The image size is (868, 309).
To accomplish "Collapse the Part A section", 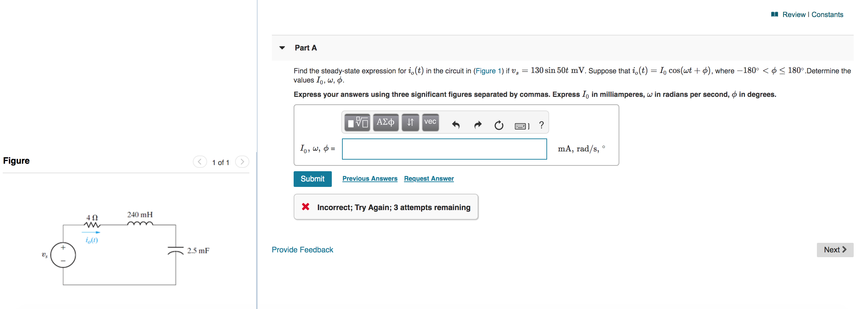I will coord(282,48).
